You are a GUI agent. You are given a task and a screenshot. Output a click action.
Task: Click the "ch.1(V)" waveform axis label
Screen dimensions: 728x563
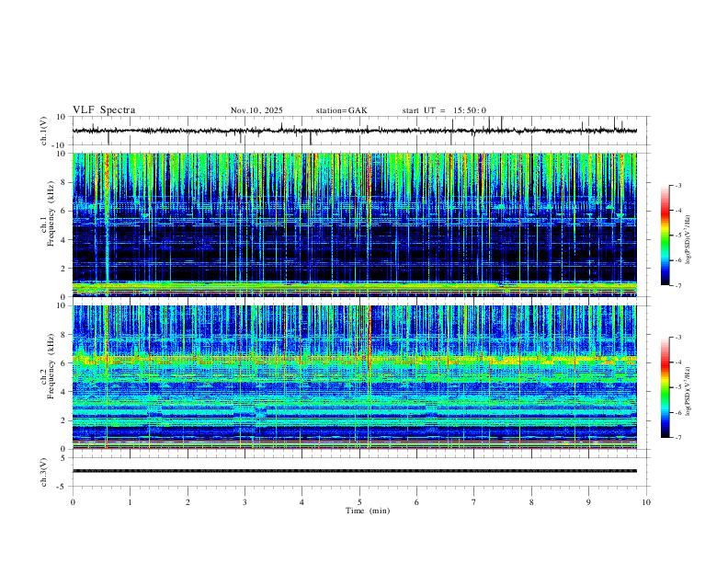tap(44, 131)
